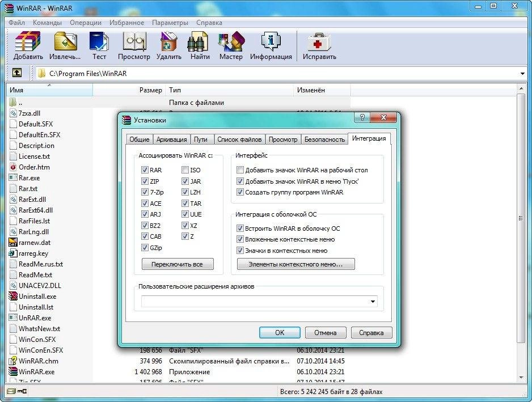Screen dimensions: 532x402
Task: Click the key icon in status bar
Action: (x=22, y=391)
